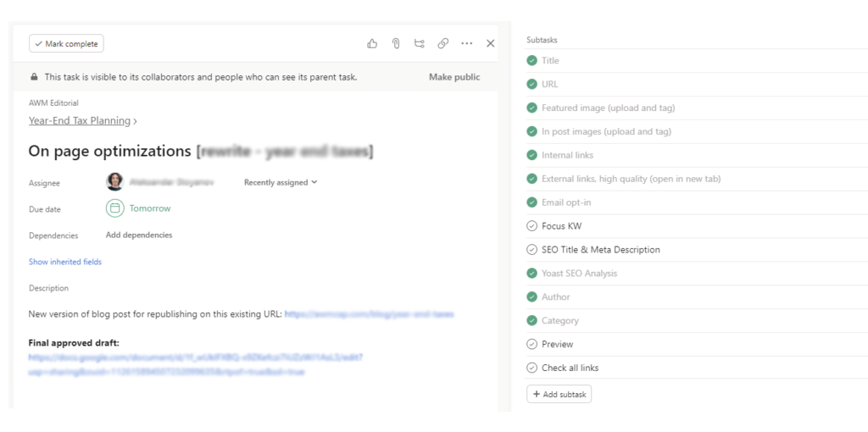Show inherited fields
Viewport: 868px width, 432px height.
65,262
